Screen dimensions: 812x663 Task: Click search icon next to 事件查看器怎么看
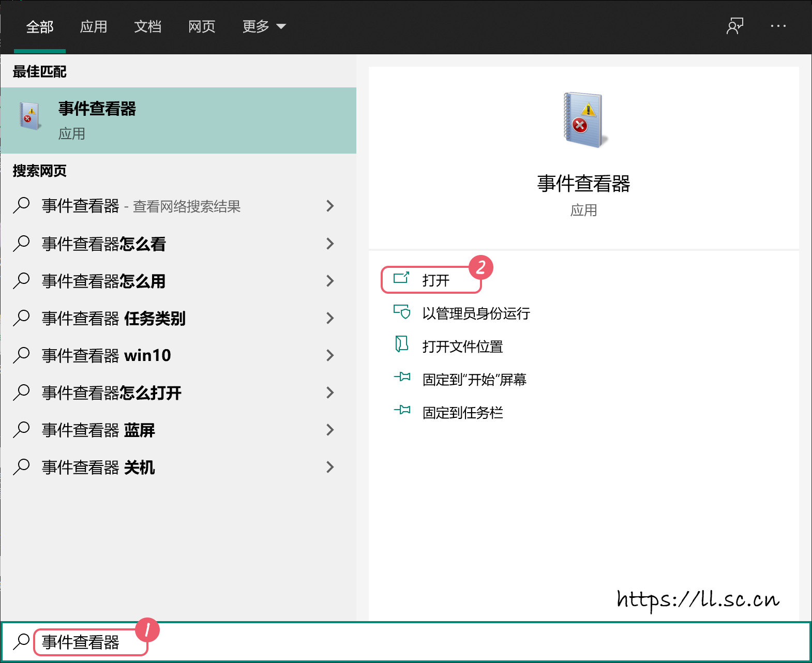[x=21, y=243]
